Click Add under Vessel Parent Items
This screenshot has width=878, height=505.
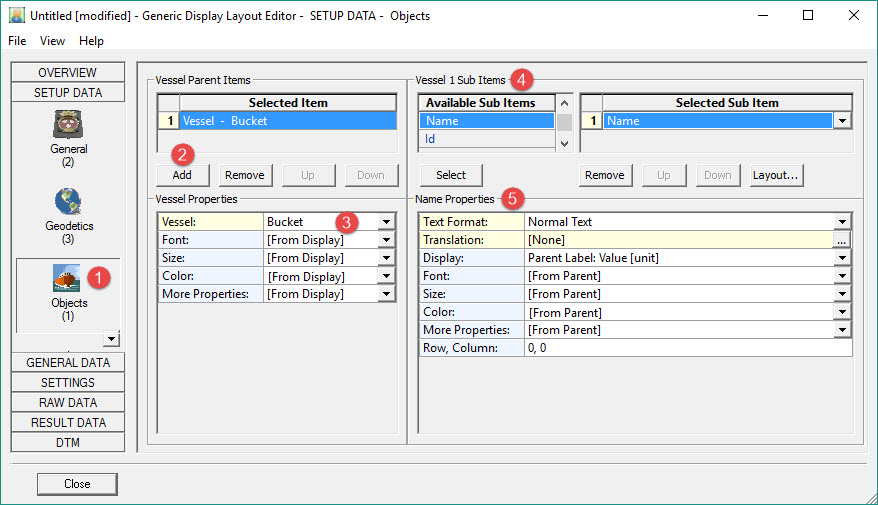coord(183,175)
